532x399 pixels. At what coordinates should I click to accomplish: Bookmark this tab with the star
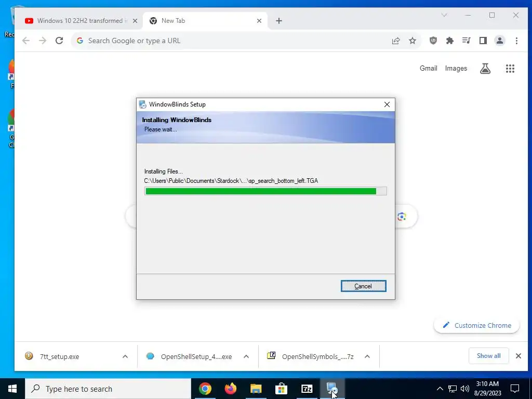[x=412, y=41]
